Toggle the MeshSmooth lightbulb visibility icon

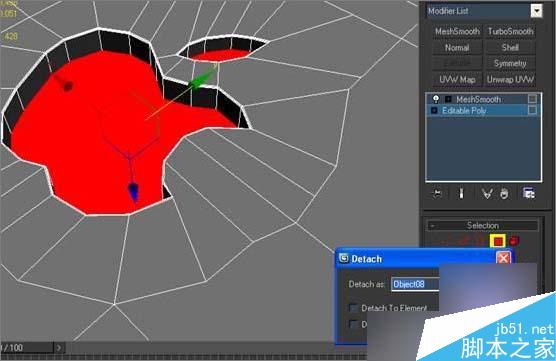[x=436, y=99]
